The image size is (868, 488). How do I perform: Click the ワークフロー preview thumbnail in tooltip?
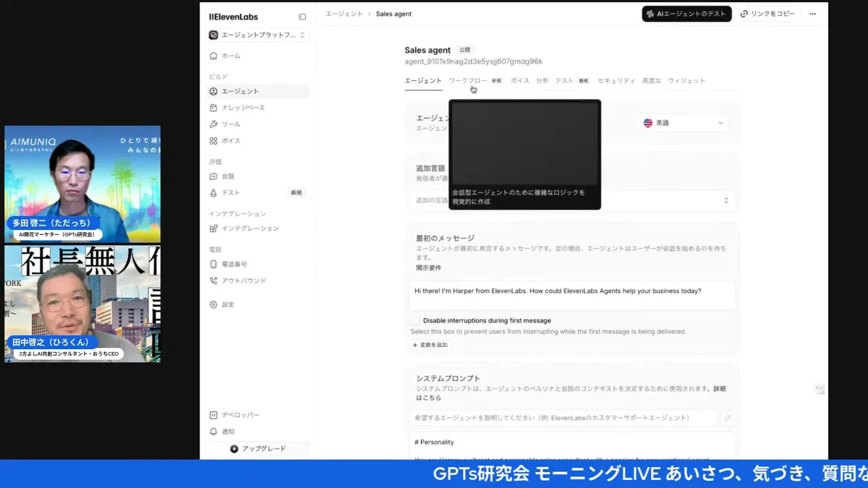pyautogui.click(x=524, y=143)
